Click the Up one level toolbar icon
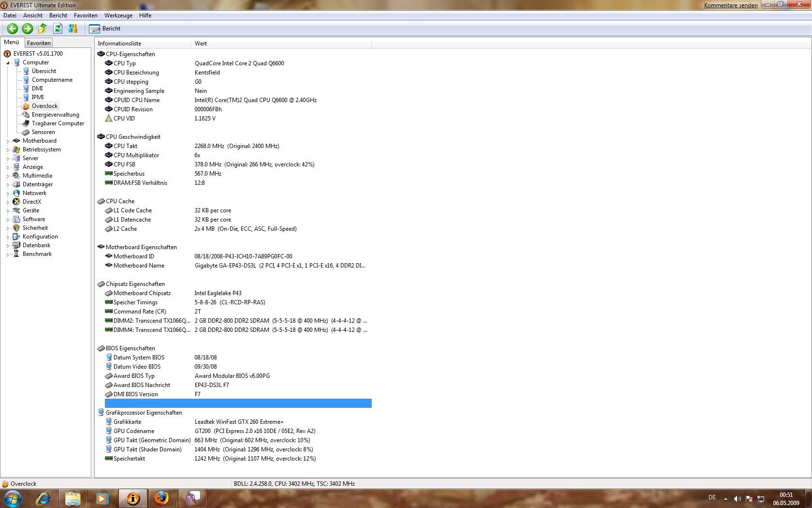812x508 pixels. coord(43,29)
